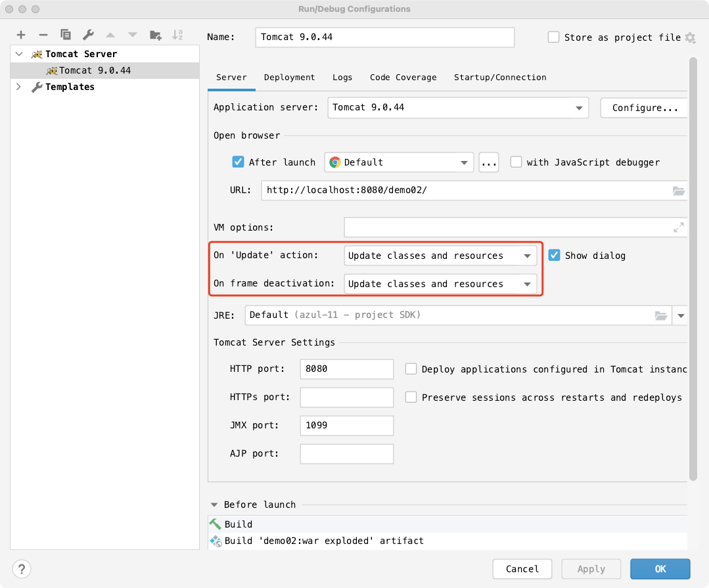This screenshot has height=588, width=709.
Task: Expand VM options field with expand icon
Action: click(x=678, y=227)
